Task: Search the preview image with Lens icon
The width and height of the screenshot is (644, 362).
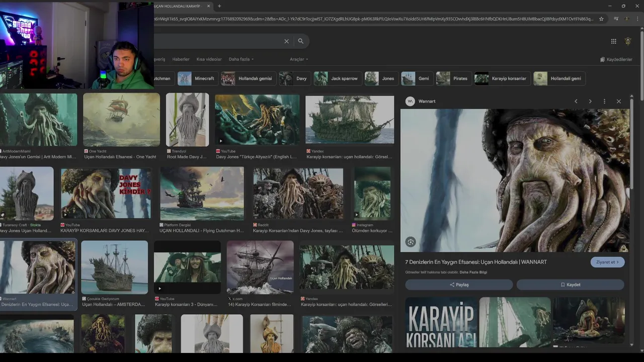Action: pos(411,242)
